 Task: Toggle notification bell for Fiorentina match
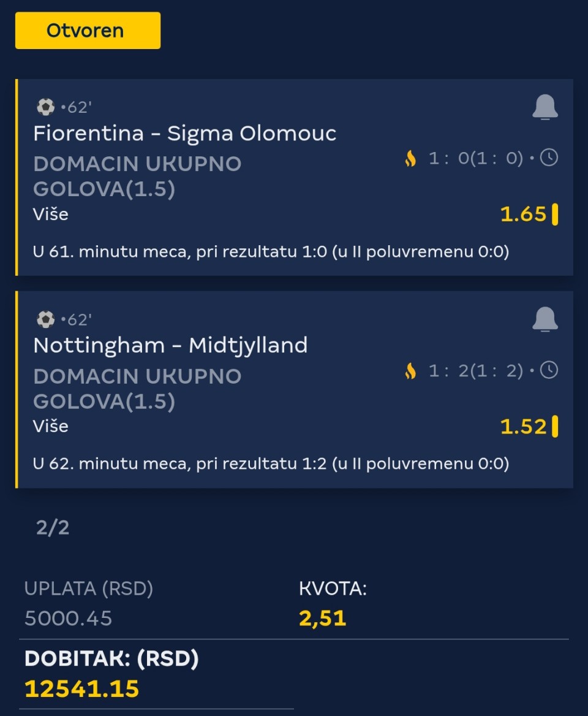(545, 108)
